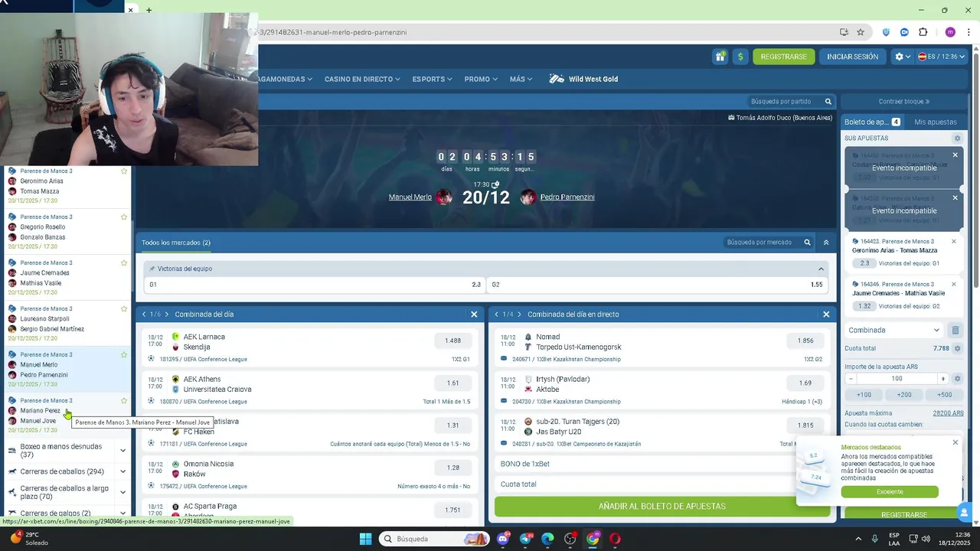Remove the Geronimo Arias - Tomas Mazza bet
This screenshot has height=551, width=980.
[x=954, y=241]
